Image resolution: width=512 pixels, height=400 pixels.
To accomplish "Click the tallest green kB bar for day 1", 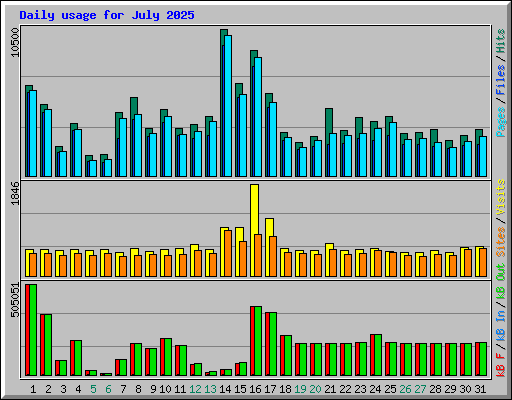I will click(33, 330).
